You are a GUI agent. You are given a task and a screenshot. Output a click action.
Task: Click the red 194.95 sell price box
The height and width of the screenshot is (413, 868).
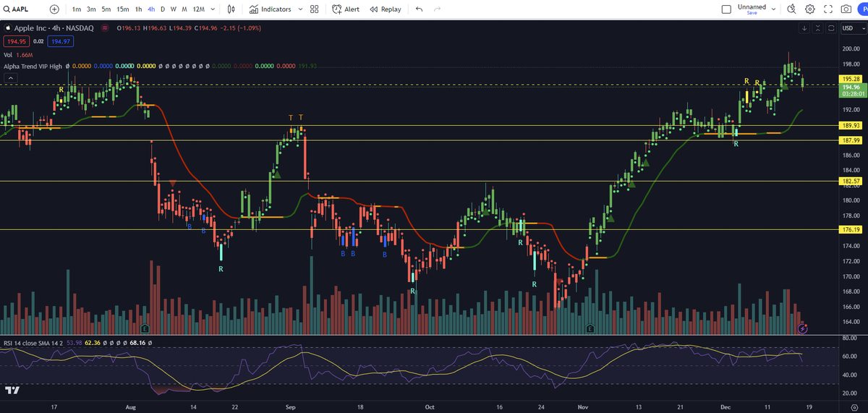(15, 41)
